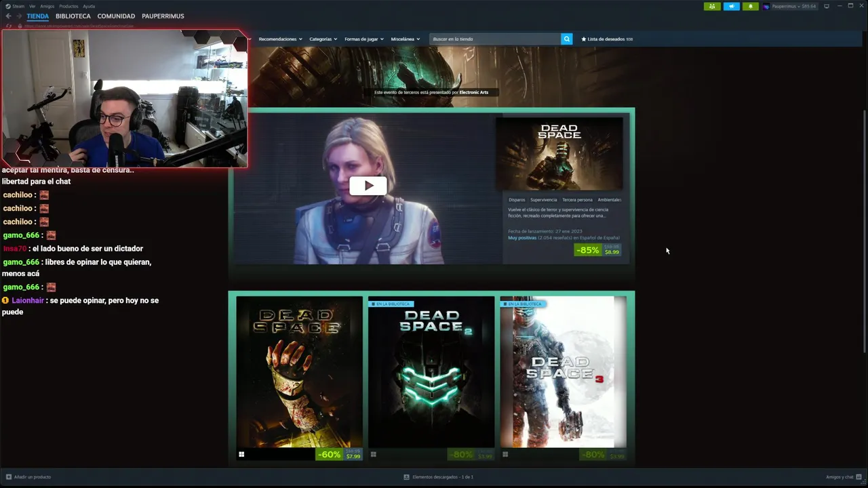Switch to the COMUNIDAD tab
The width and height of the screenshot is (868, 488).
click(x=116, y=16)
